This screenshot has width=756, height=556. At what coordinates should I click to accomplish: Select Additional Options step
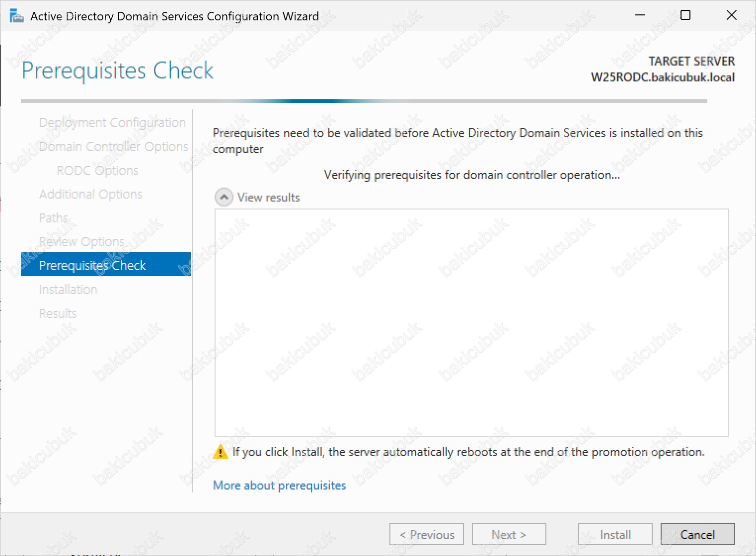[x=90, y=194]
